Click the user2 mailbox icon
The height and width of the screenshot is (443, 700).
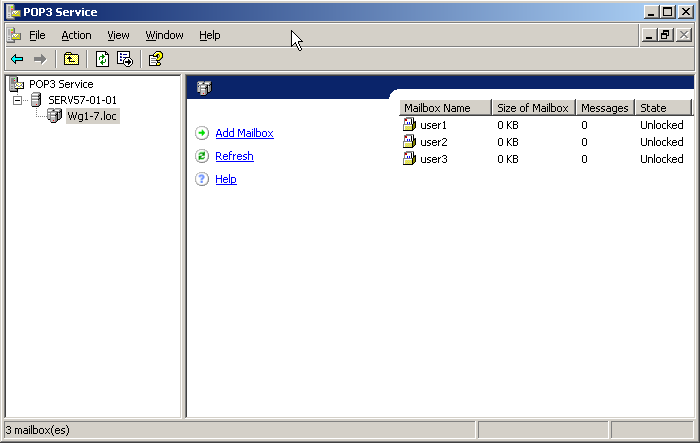click(x=409, y=142)
